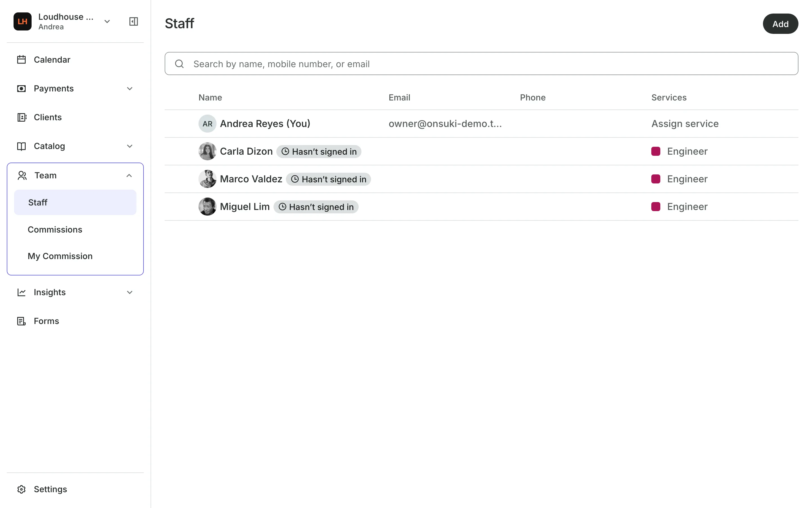The image size is (812, 508).
Task: Click the Add staff button
Action: [780, 24]
